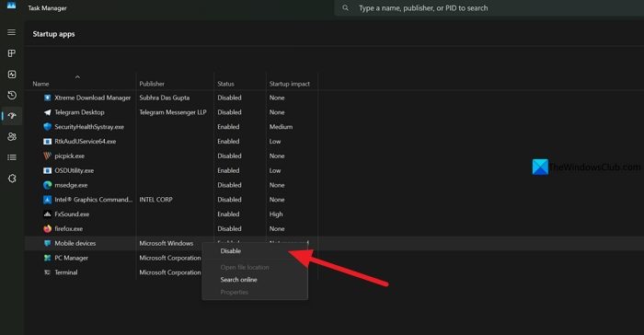Sort by the Publisher column header
The width and height of the screenshot is (644, 335).
[152, 84]
